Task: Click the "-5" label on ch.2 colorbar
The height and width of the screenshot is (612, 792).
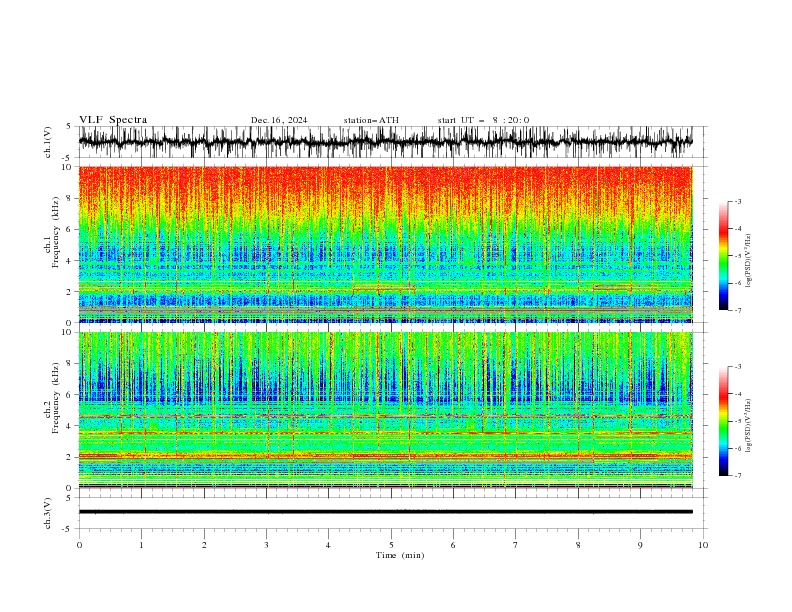Action: tap(738, 421)
